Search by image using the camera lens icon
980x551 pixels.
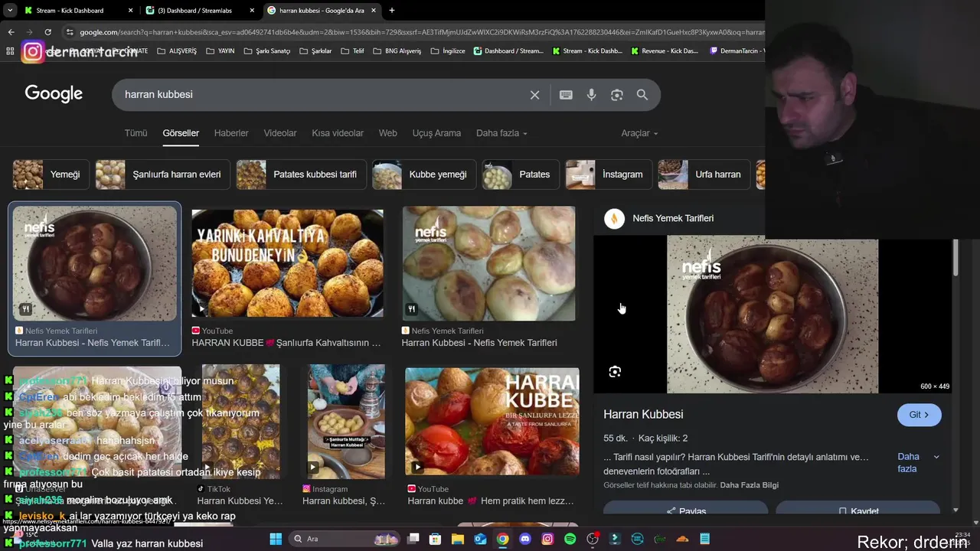617,95
